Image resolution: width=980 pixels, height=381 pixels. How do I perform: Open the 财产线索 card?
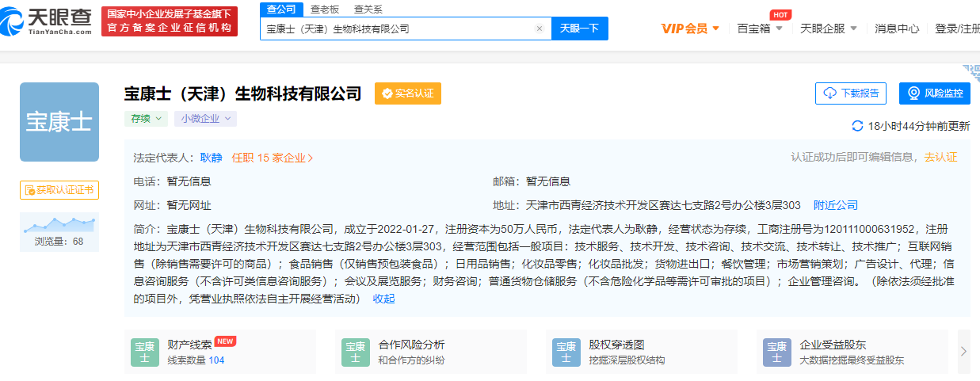click(220, 352)
